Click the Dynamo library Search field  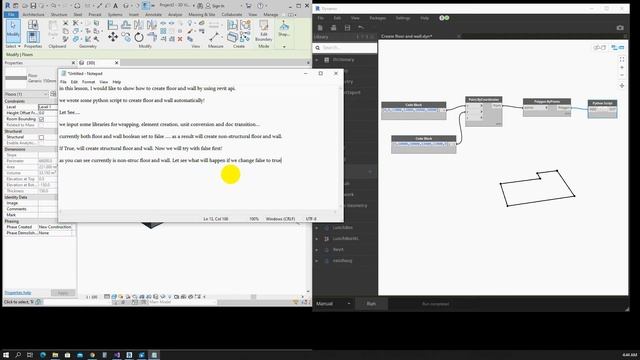345,48
